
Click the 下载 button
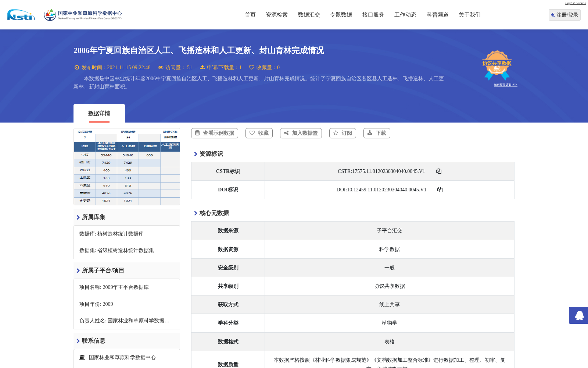377,133
